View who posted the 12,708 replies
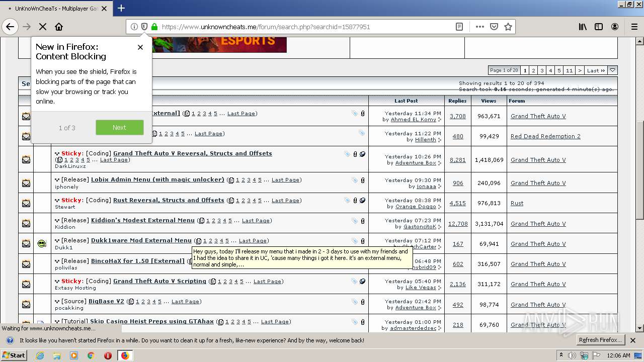This screenshot has width=644, height=362. point(458,224)
